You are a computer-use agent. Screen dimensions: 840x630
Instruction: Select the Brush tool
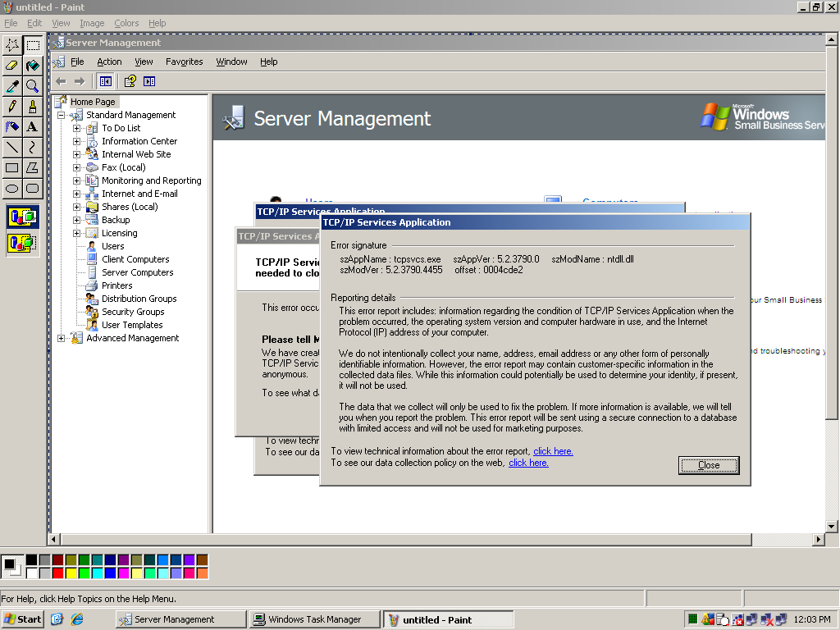point(33,106)
